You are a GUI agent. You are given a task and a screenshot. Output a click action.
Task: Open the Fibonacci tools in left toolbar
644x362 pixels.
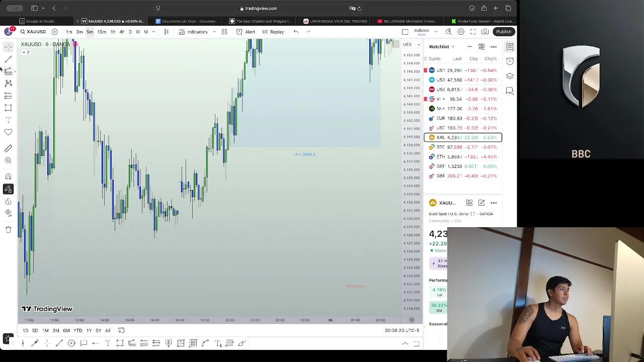(8, 71)
